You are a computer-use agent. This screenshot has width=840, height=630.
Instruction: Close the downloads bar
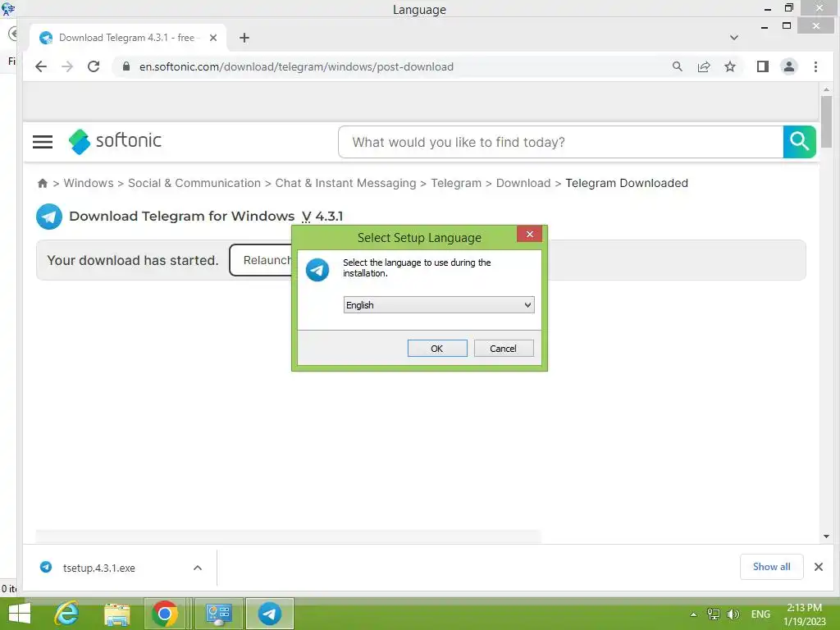[818, 567]
